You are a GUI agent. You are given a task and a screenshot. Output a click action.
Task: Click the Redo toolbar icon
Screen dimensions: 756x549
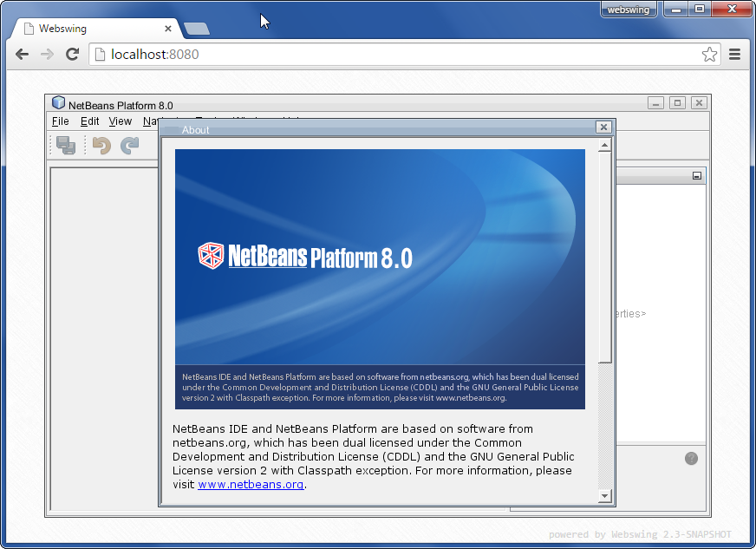(130, 145)
